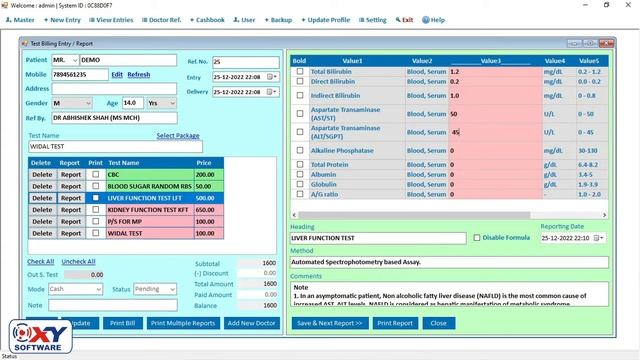640x360 pixels.
Task: Click the Ref By doctor field
Action: pyautogui.click(x=114, y=118)
